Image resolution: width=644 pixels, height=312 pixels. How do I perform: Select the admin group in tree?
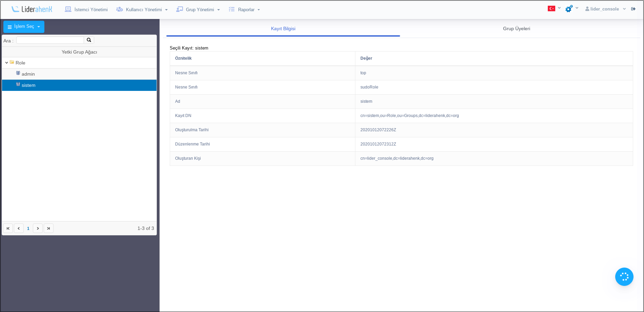pos(28,74)
